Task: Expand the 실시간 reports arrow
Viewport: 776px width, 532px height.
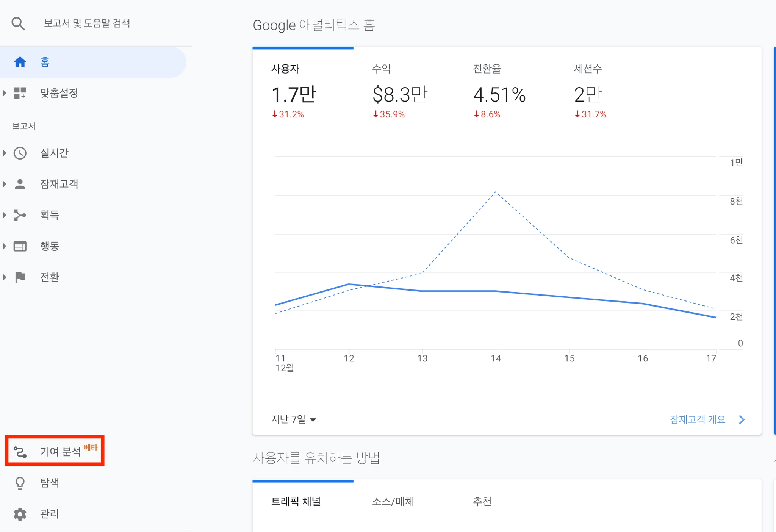Action: pos(5,153)
